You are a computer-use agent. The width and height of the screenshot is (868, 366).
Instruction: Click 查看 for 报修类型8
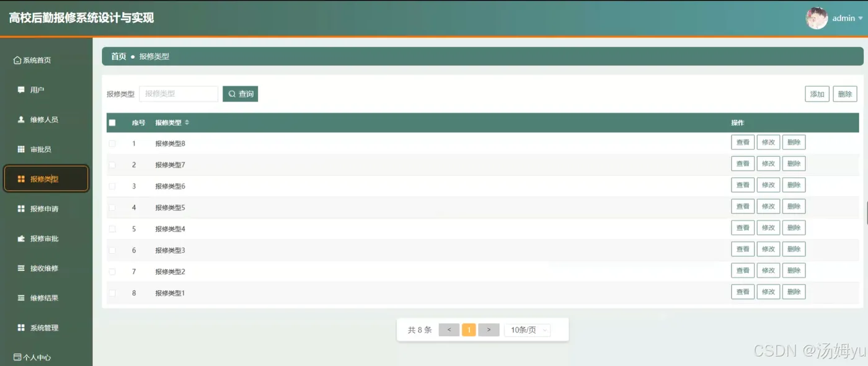pyautogui.click(x=743, y=142)
